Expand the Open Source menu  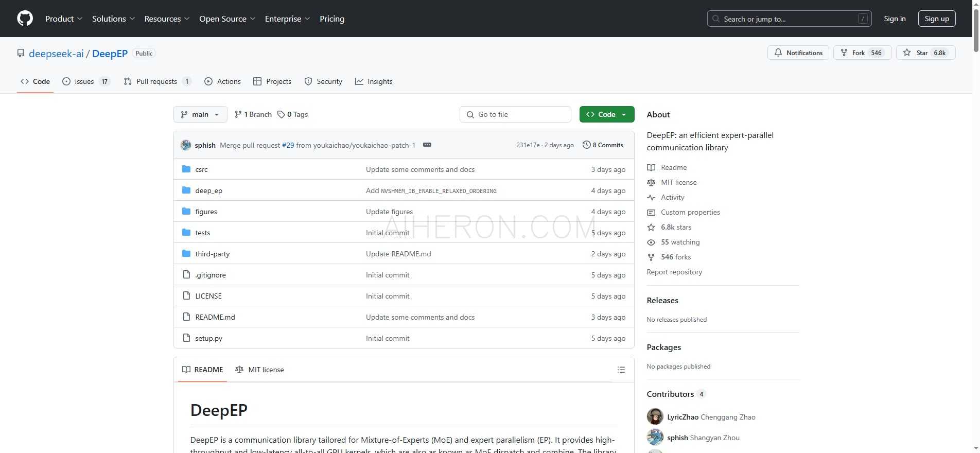tap(227, 19)
